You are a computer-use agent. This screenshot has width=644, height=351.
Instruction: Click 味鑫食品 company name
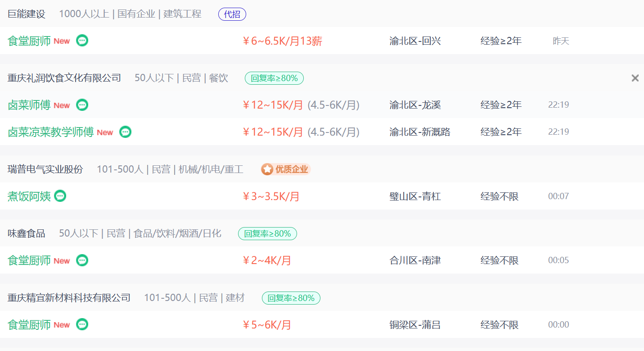[x=27, y=233]
